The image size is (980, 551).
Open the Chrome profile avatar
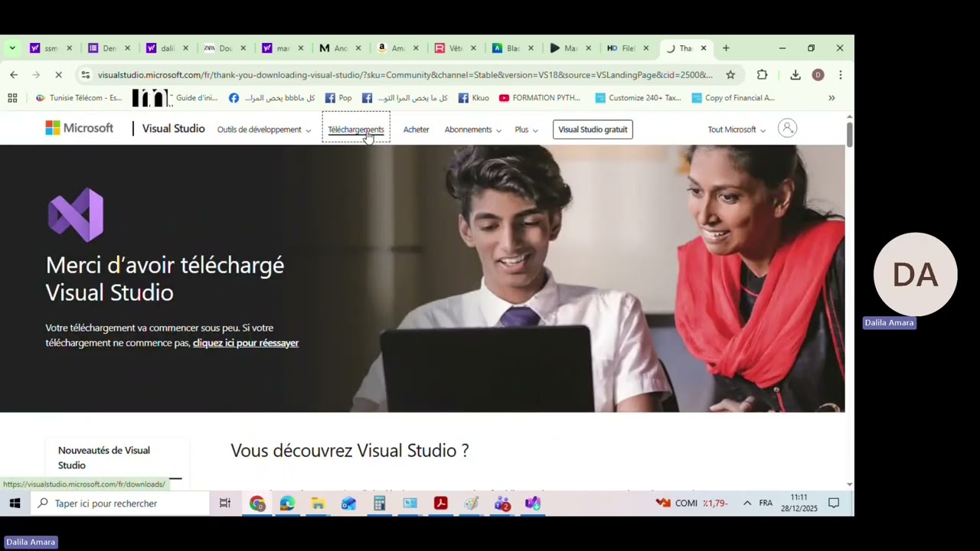pyautogui.click(x=818, y=75)
